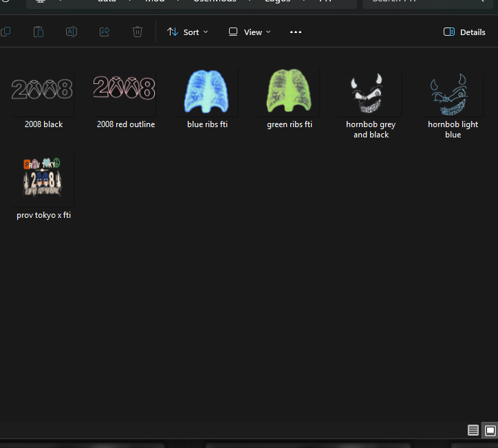The height and width of the screenshot is (448, 498).
Task: Click the Share icon in the toolbar
Action: coord(105,32)
